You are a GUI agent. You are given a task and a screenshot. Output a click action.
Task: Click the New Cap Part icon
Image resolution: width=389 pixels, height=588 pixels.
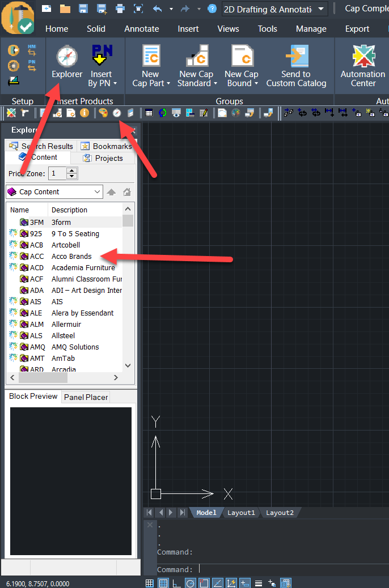151,56
